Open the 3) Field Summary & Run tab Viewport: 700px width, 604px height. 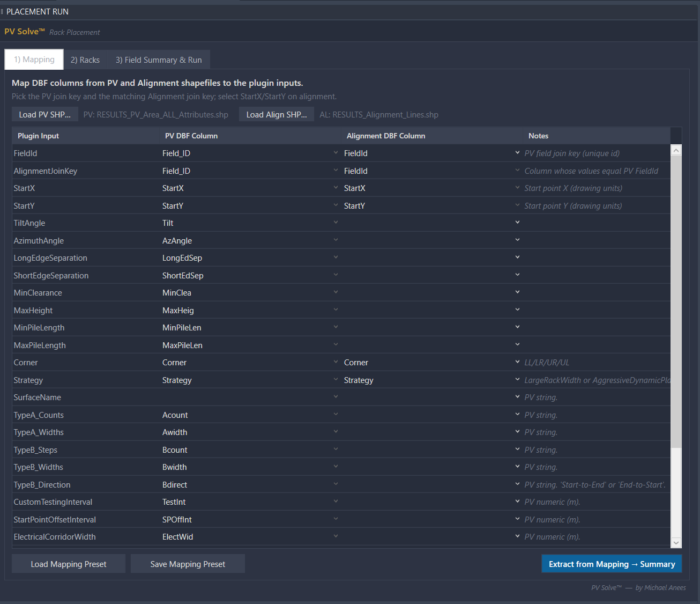[159, 60]
